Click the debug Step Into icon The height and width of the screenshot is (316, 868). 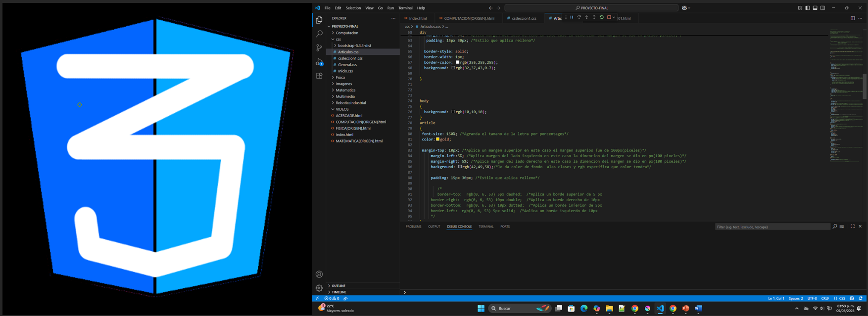(586, 18)
